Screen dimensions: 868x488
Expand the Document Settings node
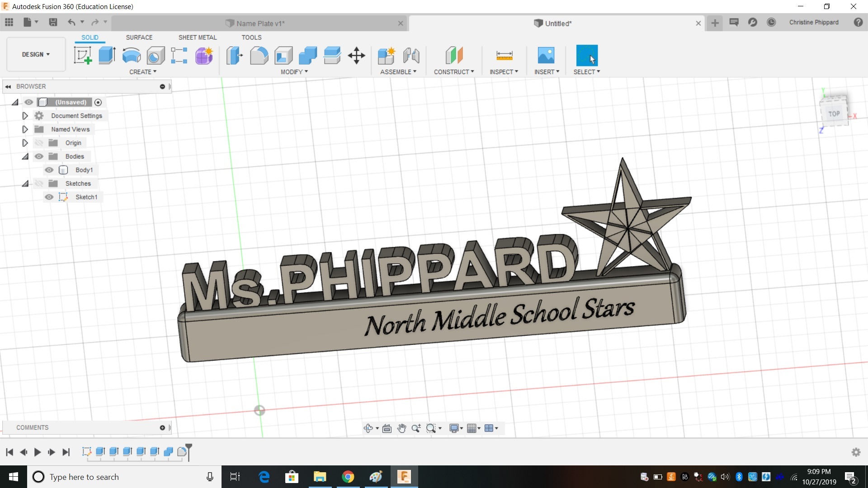[25, 116]
